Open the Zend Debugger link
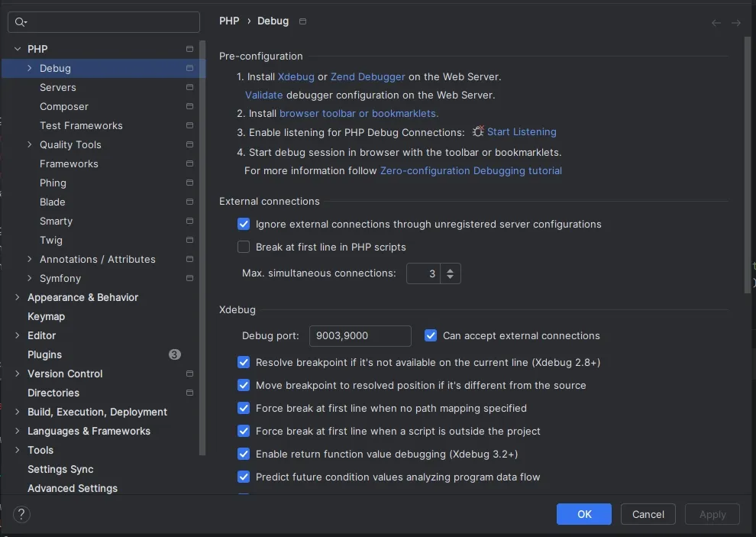The width and height of the screenshot is (756, 537). click(x=368, y=76)
